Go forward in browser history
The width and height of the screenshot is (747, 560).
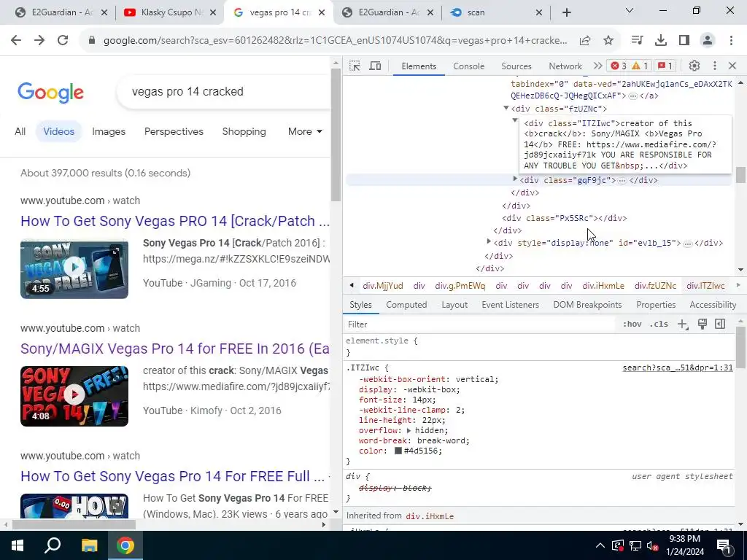tap(39, 40)
